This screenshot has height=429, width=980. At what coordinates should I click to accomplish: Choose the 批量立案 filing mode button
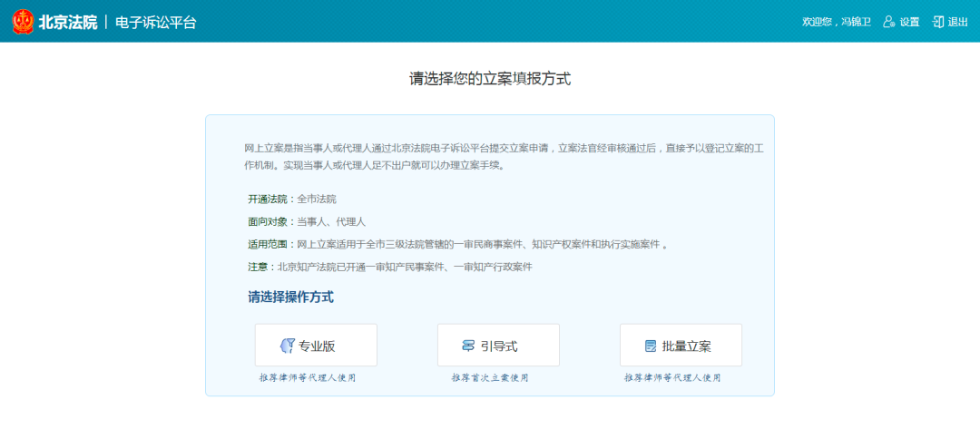[681, 346]
